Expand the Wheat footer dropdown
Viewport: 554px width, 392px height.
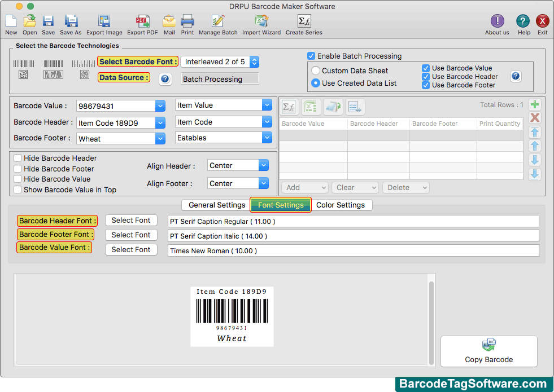pyautogui.click(x=160, y=139)
